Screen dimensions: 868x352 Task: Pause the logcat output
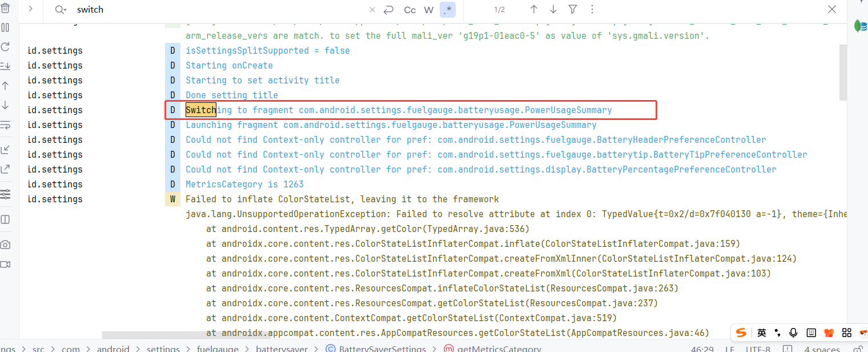pyautogui.click(x=5, y=27)
